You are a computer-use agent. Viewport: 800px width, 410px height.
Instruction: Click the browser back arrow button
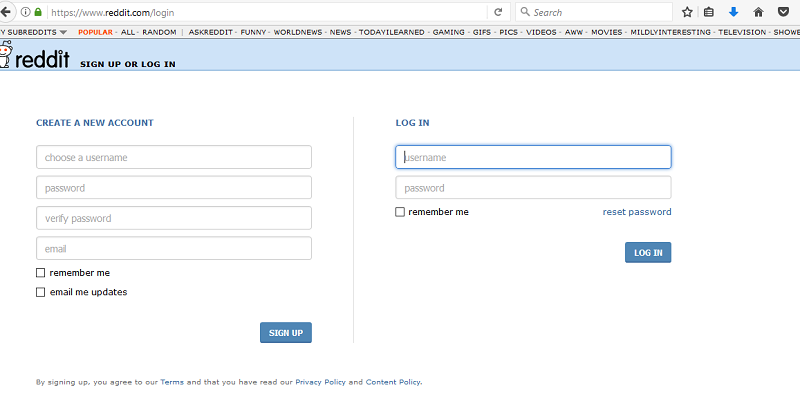click(x=5, y=12)
